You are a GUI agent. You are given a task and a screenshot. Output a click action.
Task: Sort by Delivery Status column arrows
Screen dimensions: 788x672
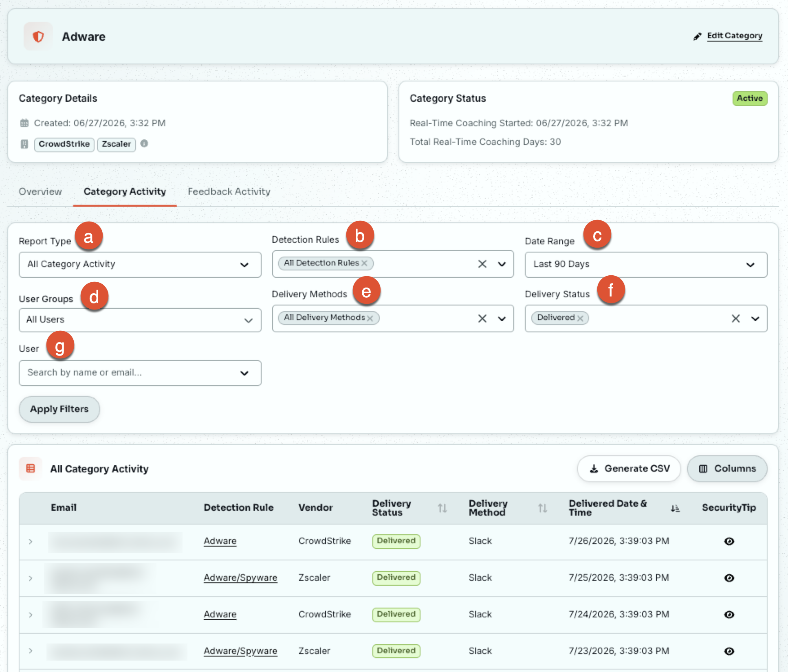[442, 508]
